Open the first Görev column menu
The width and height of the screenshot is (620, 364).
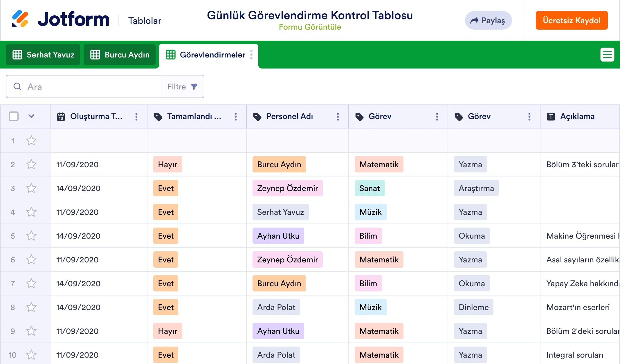(437, 117)
